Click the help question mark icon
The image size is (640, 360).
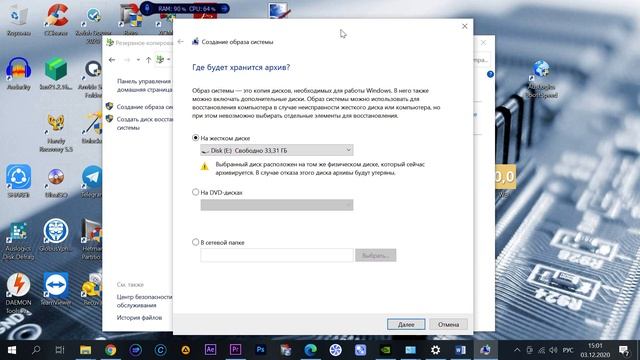coord(490,74)
